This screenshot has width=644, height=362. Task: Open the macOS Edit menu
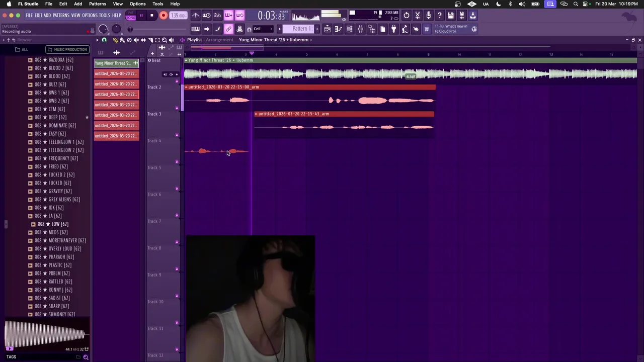(63, 4)
